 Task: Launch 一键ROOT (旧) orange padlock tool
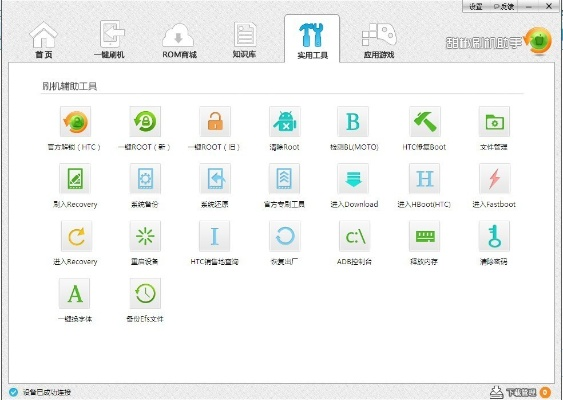click(x=215, y=122)
